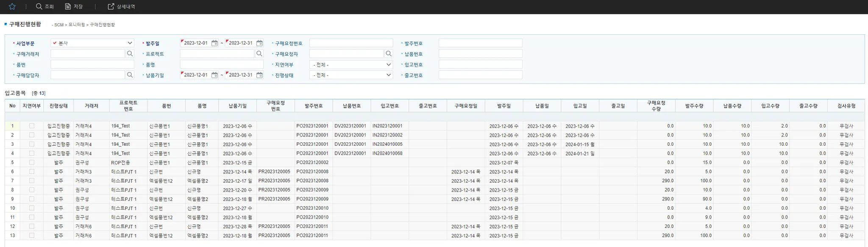The image size is (868, 247).
Task: Select 발주일 cell 2023-12-07 목
Action: (504, 162)
